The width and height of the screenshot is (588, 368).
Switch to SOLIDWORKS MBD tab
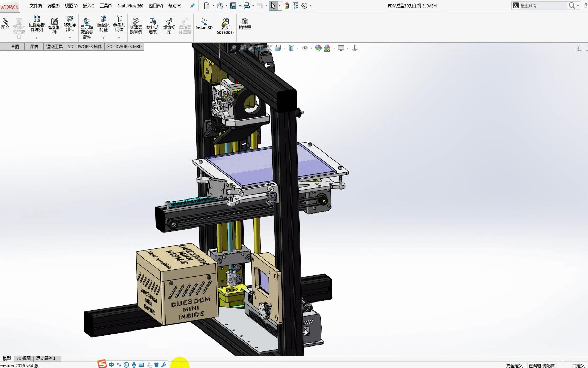click(124, 47)
